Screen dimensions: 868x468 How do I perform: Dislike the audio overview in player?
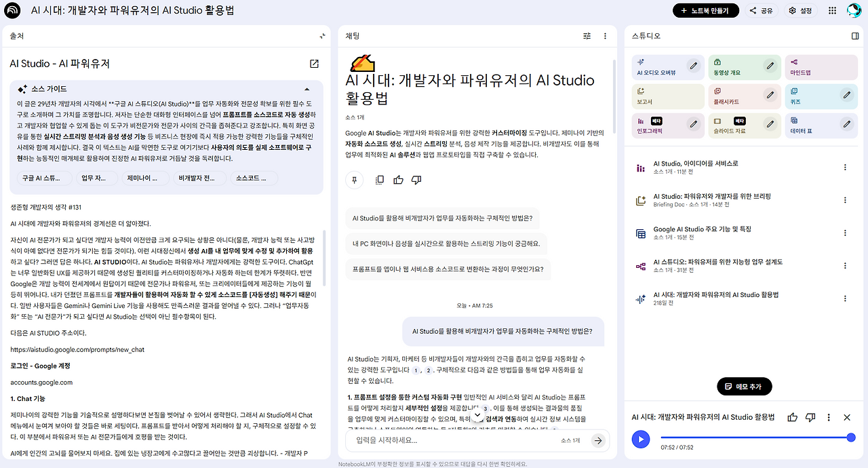click(x=810, y=417)
